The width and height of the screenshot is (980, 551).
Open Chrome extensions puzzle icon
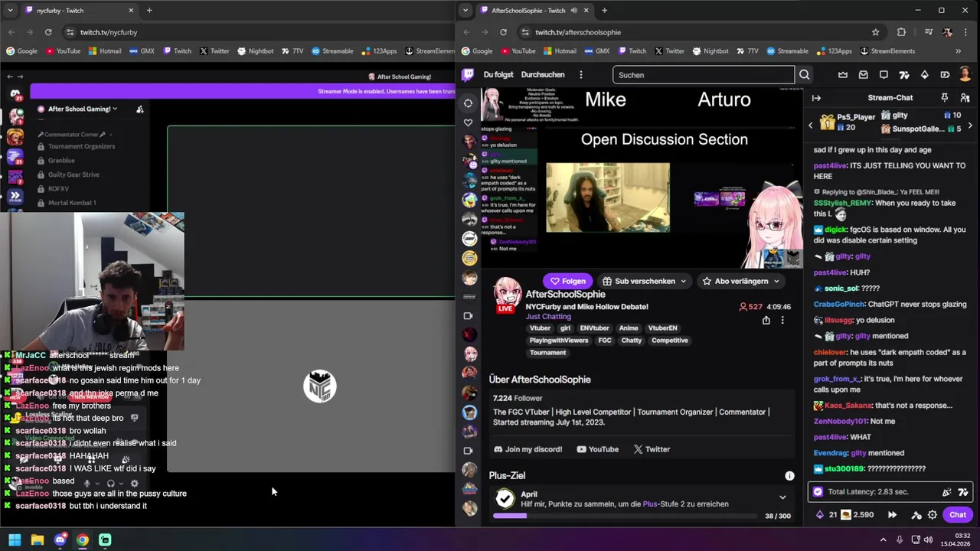point(901,32)
